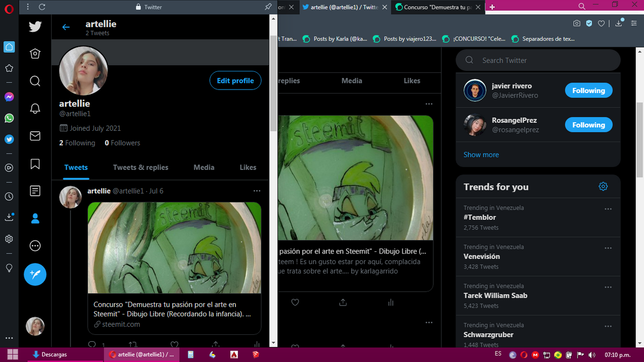Toggle Following for javier rivero

[x=589, y=90]
